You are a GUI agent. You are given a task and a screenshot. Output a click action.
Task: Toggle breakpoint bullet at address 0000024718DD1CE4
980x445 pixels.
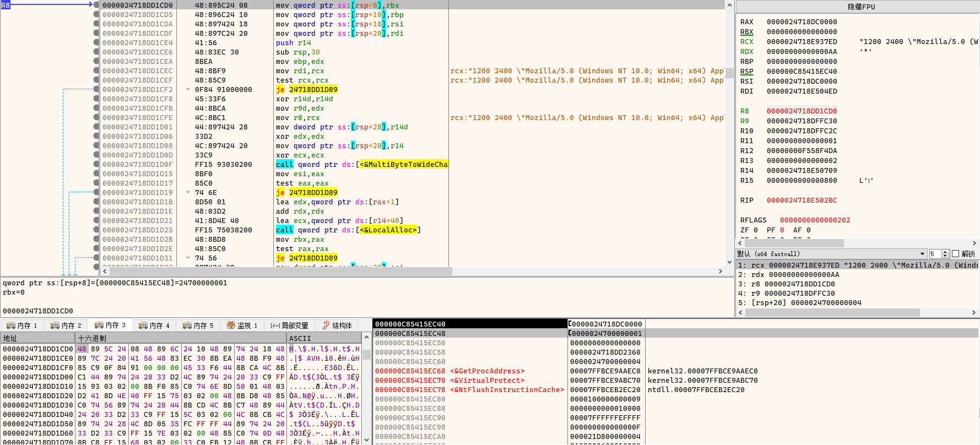click(x=96, y=43)
